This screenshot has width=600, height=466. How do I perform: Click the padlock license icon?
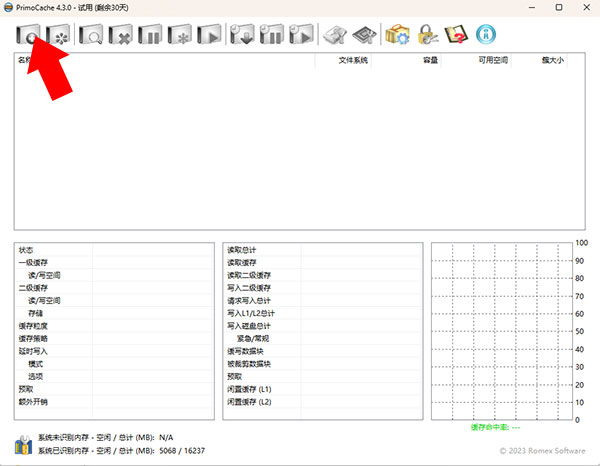pyautogui.click(x=427, y=34)
